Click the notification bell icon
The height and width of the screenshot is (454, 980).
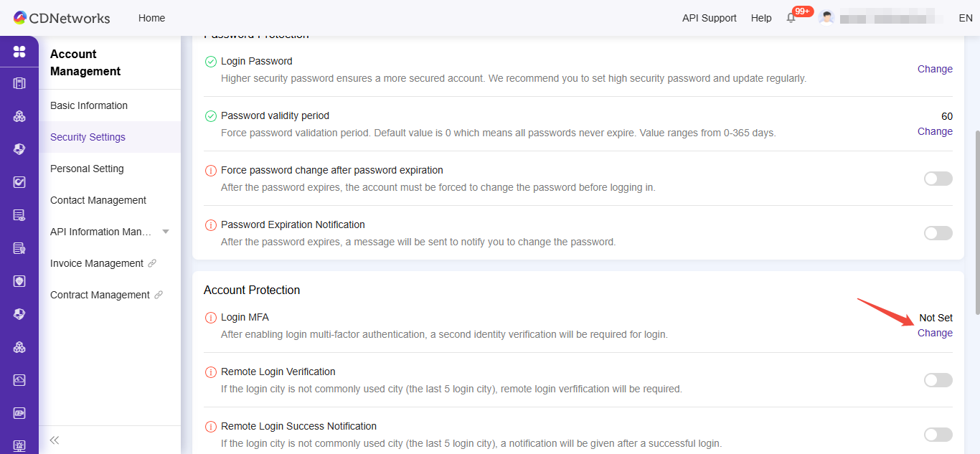791,18
